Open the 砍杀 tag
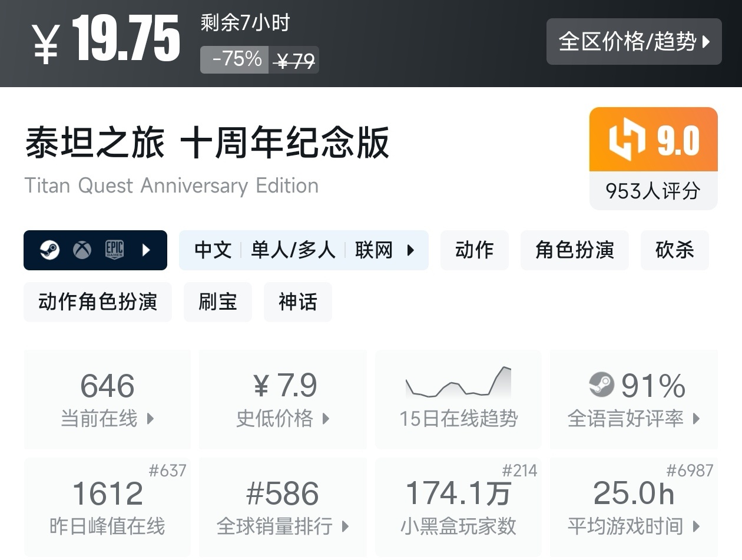Viewport: 742px width, 560px height. click(675, 250)
